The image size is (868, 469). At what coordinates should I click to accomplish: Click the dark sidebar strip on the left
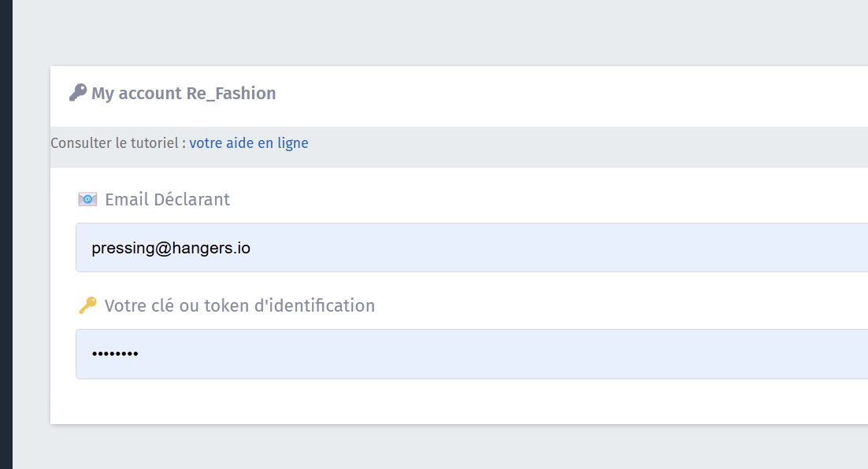pos(6,236)
